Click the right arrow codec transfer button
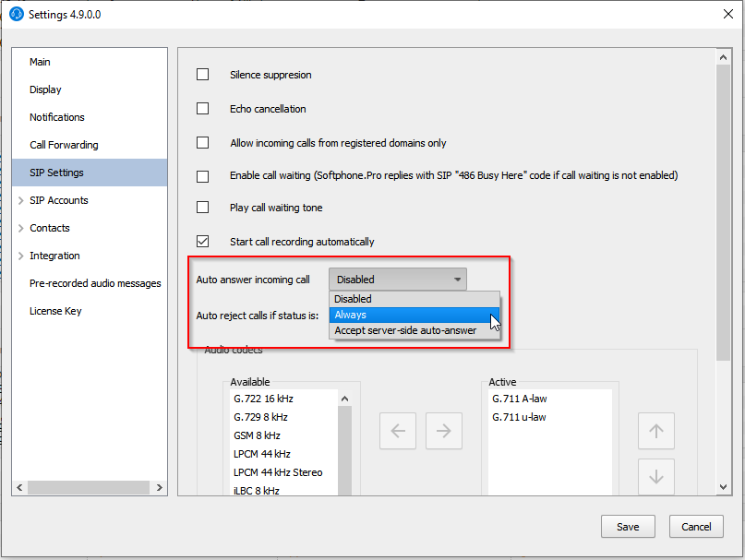Screen dimensions: 745x560 click(444, 431)
